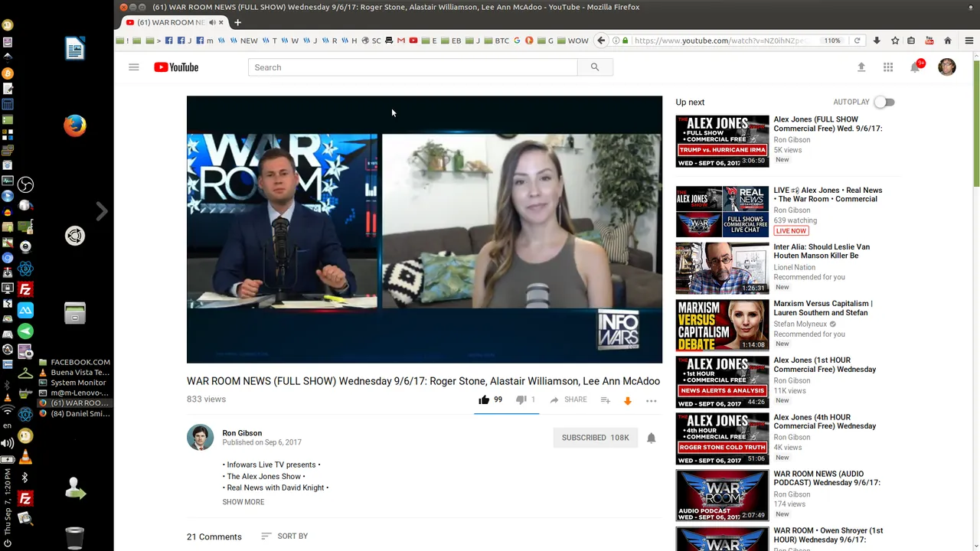Expand panel with the gray chevron arrow

click(102, 211)
